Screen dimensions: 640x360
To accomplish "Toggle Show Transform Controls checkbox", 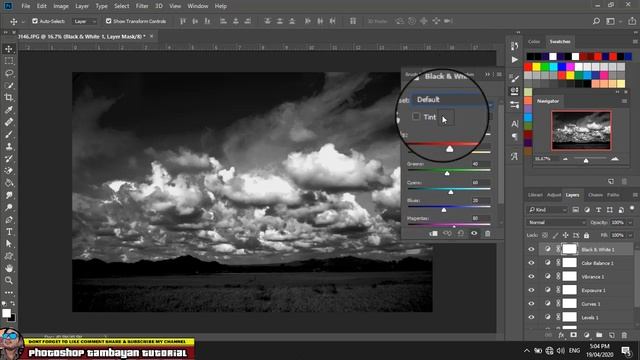I will (x=108, y=21).
